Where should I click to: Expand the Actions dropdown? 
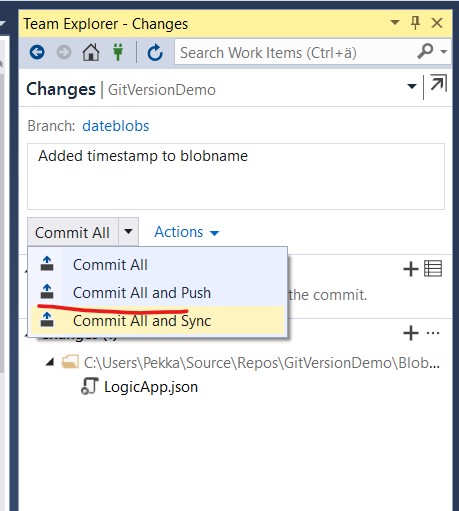pos(187,232)
